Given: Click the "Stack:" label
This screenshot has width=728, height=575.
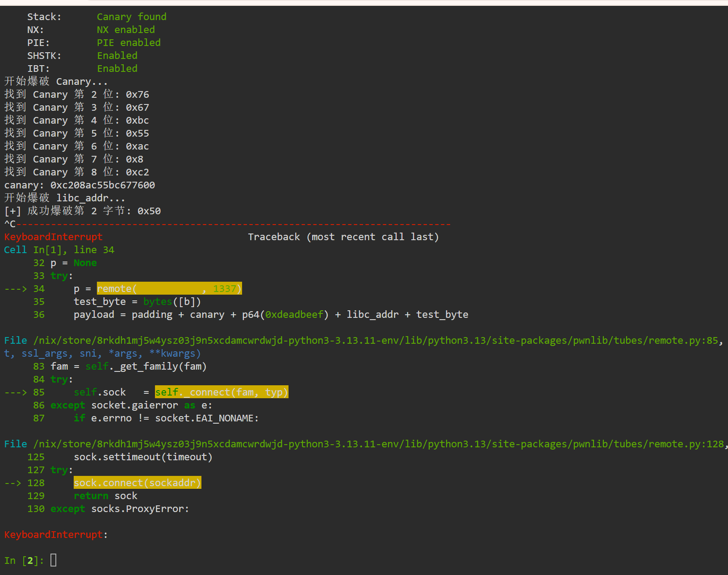Looking at the screenshot, I should click(44, 17).
